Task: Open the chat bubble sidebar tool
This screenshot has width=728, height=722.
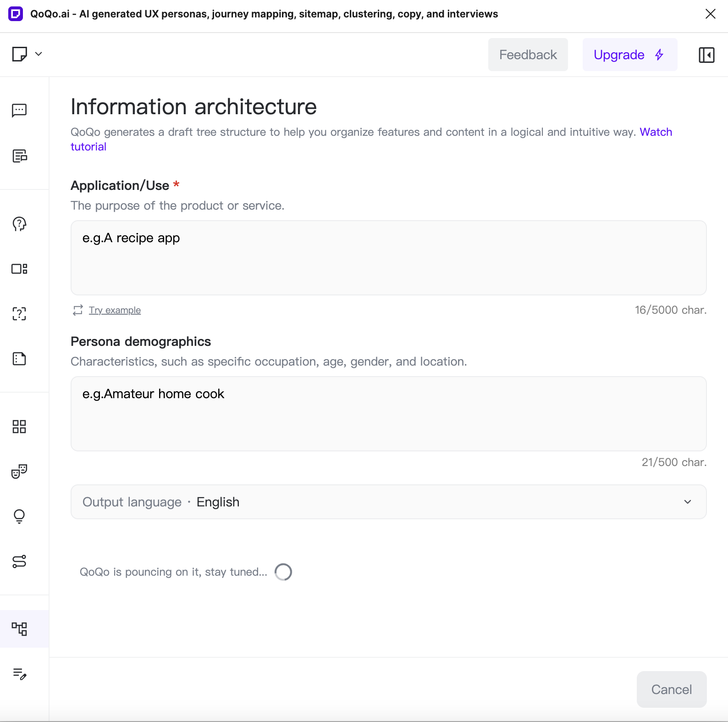Action: click(19, 110)
